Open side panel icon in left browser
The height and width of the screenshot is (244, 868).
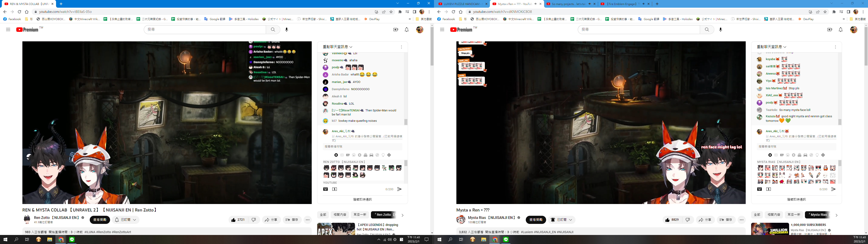(415, 12)
